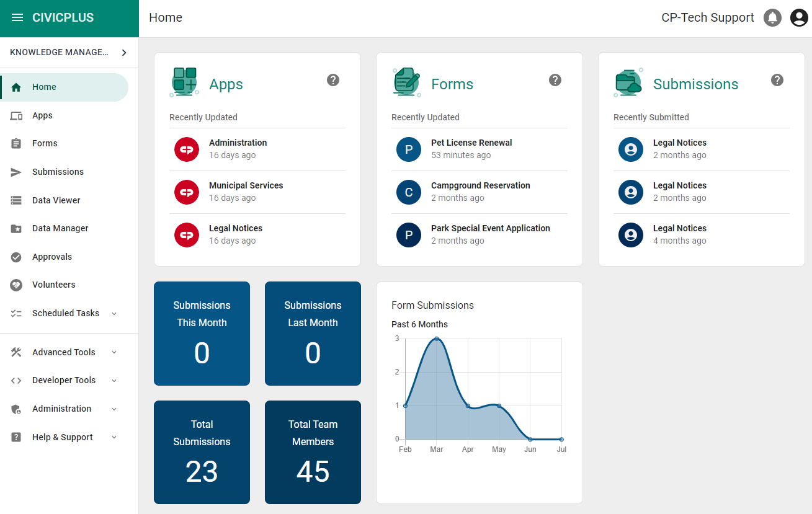The width and height of the screenshot is (812, 514).
Task: Click the Pet License Renewal avatar icon
Action: tap(409, 149)
